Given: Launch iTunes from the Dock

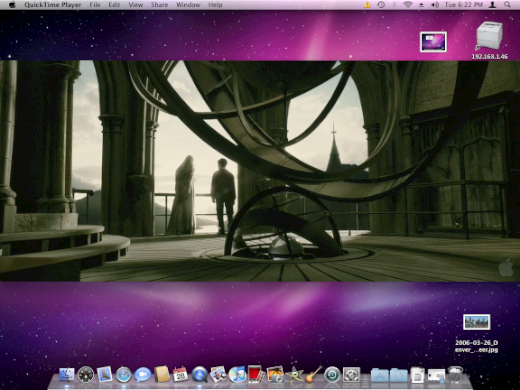Looking at the screenshot, I should 237,375.
